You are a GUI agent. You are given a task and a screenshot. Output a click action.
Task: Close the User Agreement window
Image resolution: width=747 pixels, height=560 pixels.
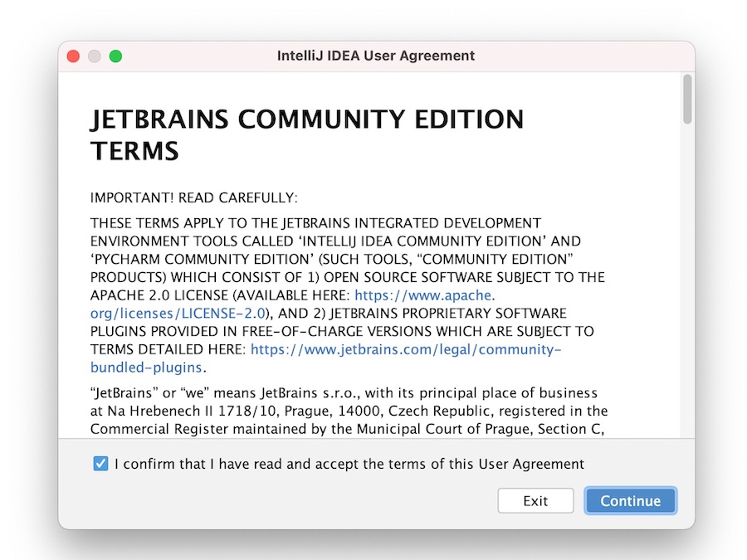pos(73,56)
